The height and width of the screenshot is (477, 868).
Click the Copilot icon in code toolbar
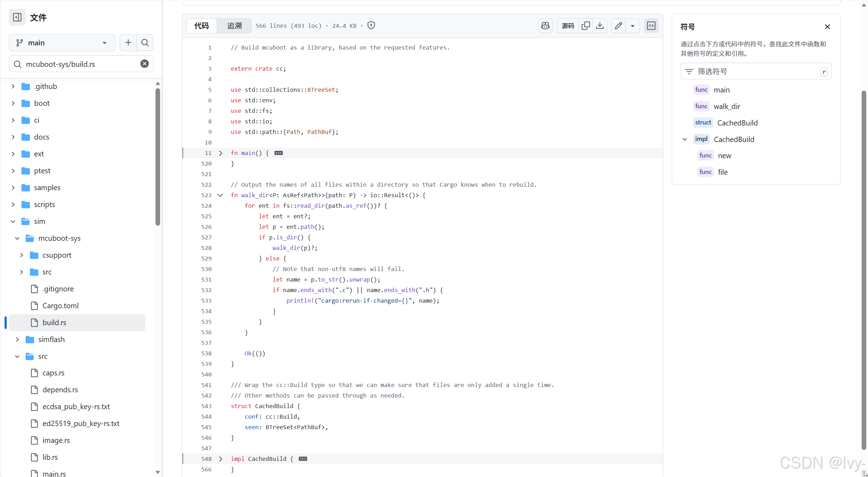(545, 26)
